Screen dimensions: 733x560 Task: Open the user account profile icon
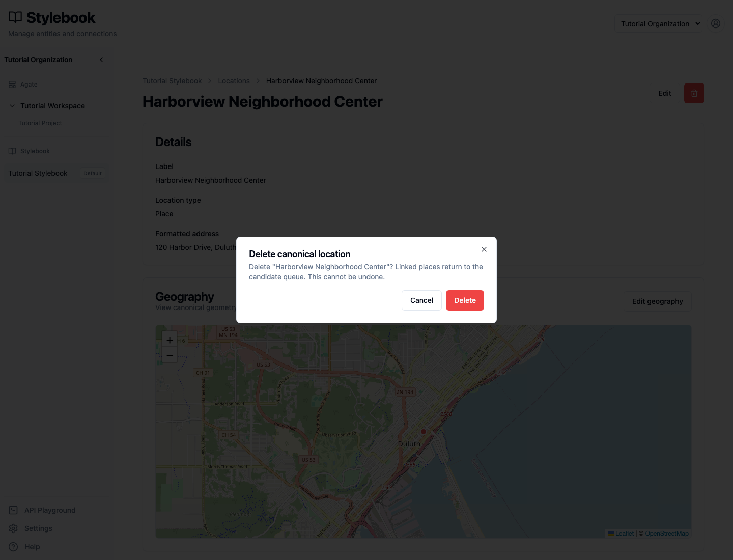click(x=716, y=23)
